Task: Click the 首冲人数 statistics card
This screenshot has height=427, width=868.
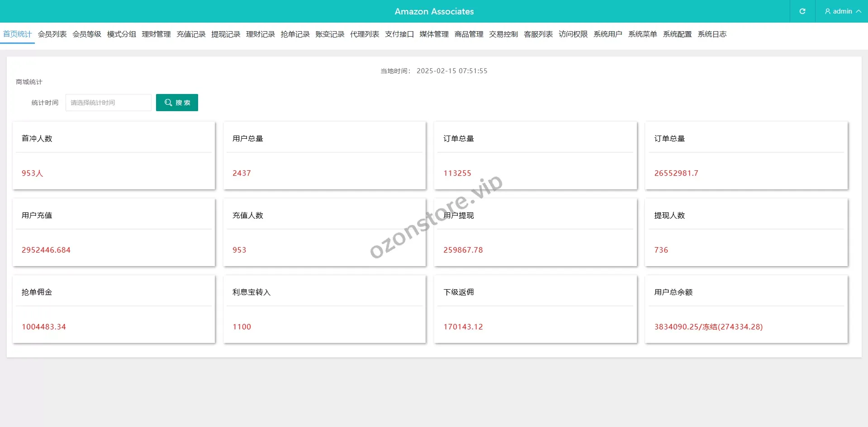Action: pyautogui.click(x=114, y=155)
